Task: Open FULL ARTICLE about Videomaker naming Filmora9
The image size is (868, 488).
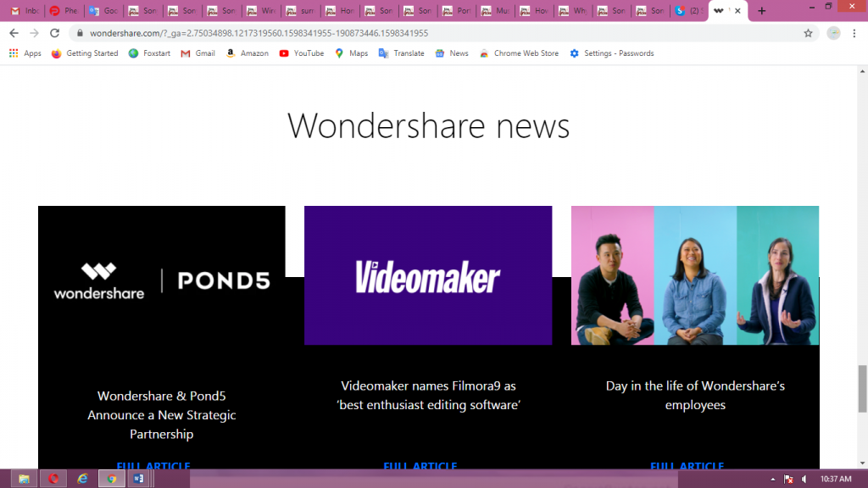Action: tap(420, 466)
